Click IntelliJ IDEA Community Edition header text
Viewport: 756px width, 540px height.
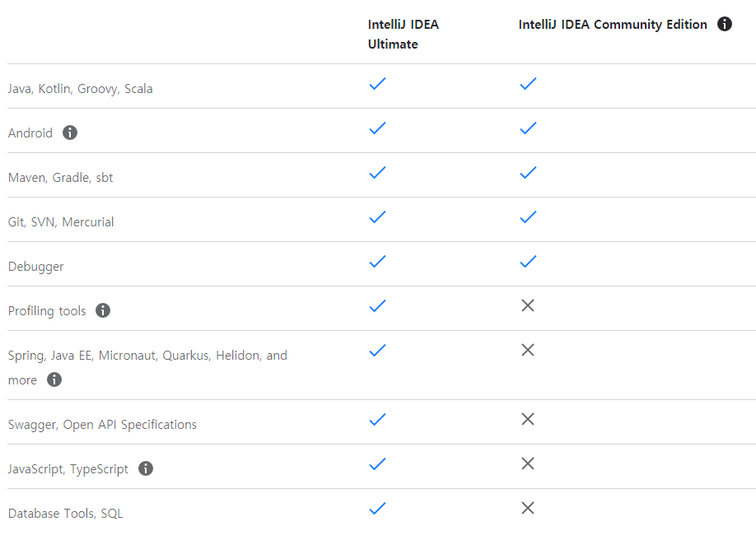(x=613, y=25)
